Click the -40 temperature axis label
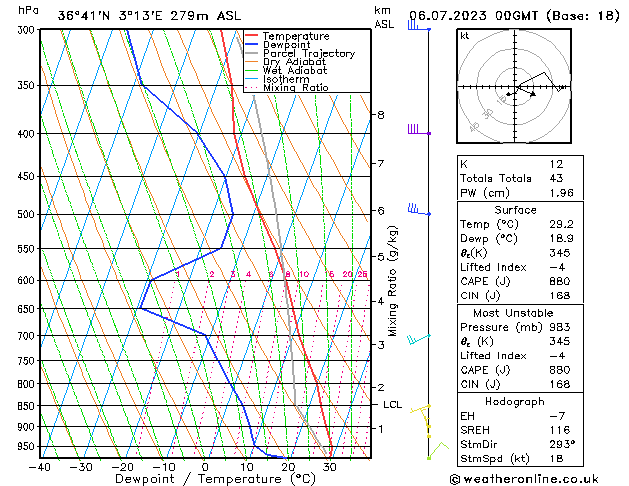This screenshot has width=629, height=486. 40,467
